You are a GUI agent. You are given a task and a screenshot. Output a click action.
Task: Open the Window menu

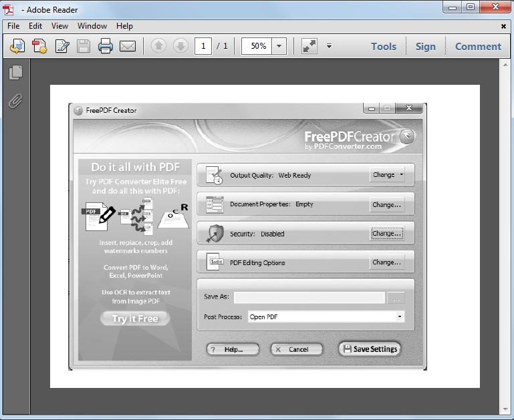(x=92, y=26)
